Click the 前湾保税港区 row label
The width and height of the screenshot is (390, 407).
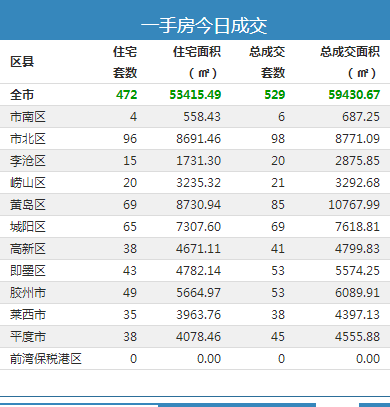46,359
